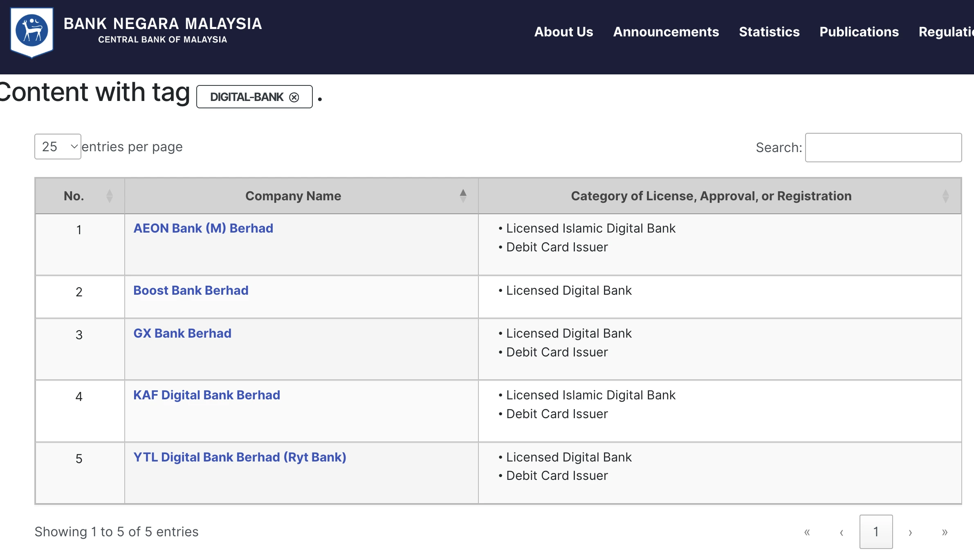Click 'Licensed Digital Bank' in GX Bank row
Image resolution: width=974 pixels, height=560 pixels.
click(569, 333)
